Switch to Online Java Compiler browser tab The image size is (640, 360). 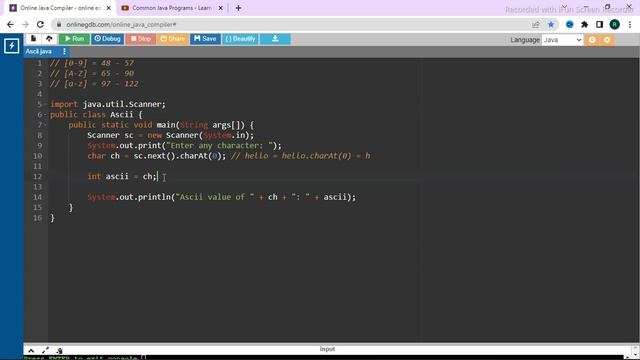point(60,8)
